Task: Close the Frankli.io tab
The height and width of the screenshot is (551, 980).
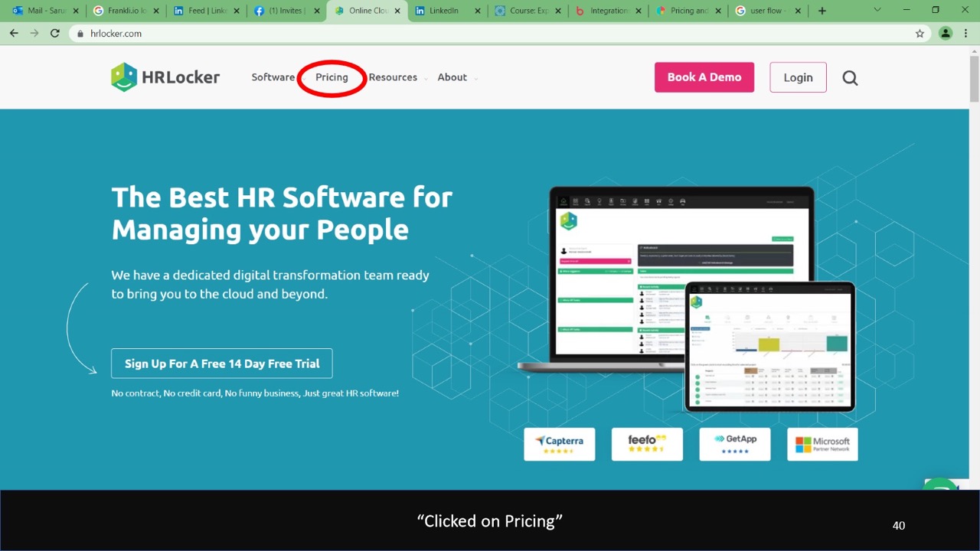Action: tap(156, 11)
